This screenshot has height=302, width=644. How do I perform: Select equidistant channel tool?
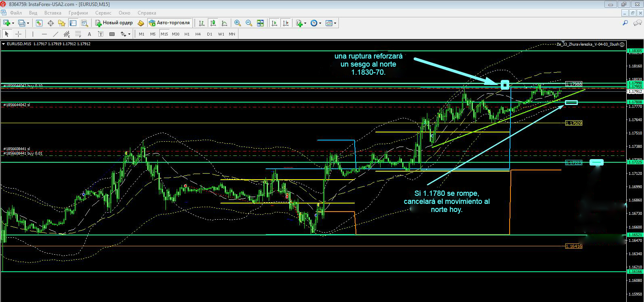pos(67,34)
